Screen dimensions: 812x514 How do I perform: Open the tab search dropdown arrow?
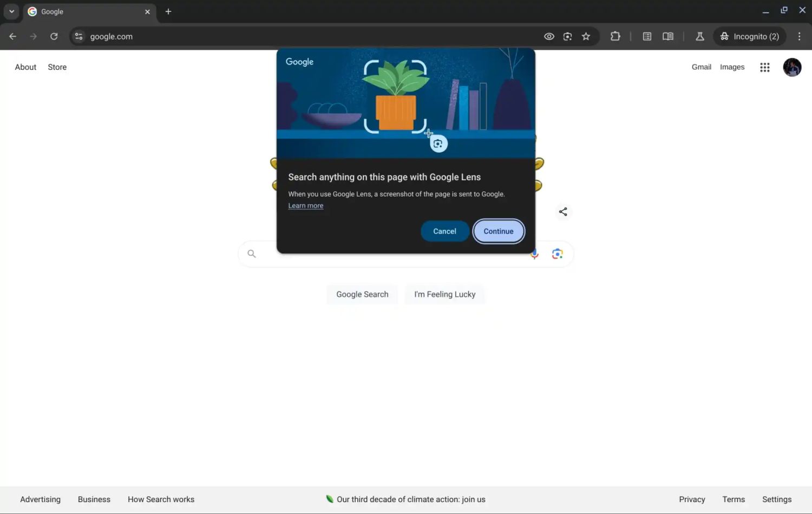point(11,11)
